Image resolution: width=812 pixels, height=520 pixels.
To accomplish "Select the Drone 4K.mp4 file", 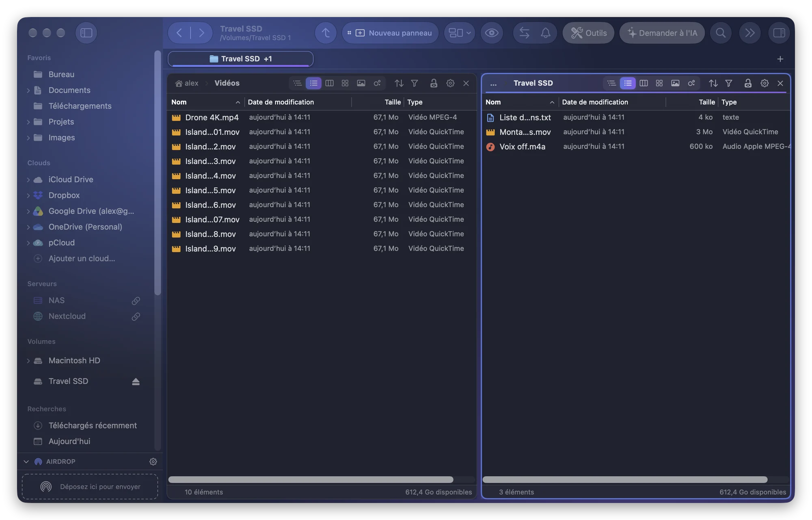I will click(322, 117).
